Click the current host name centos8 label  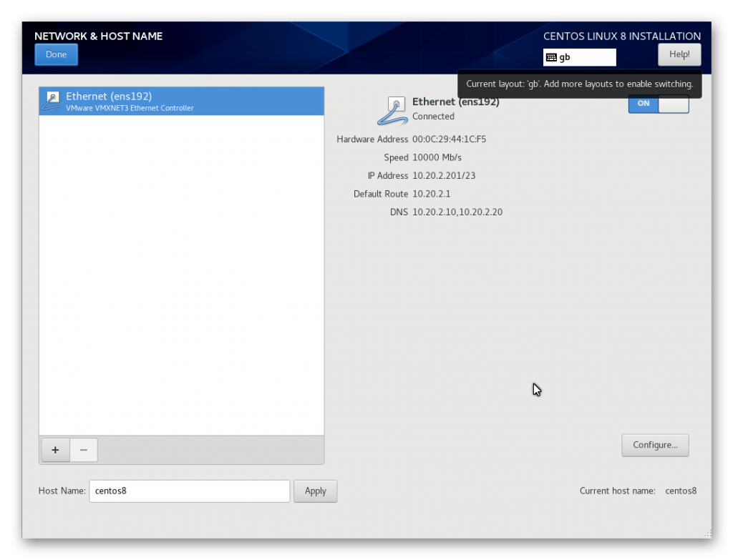coord(681,491)
